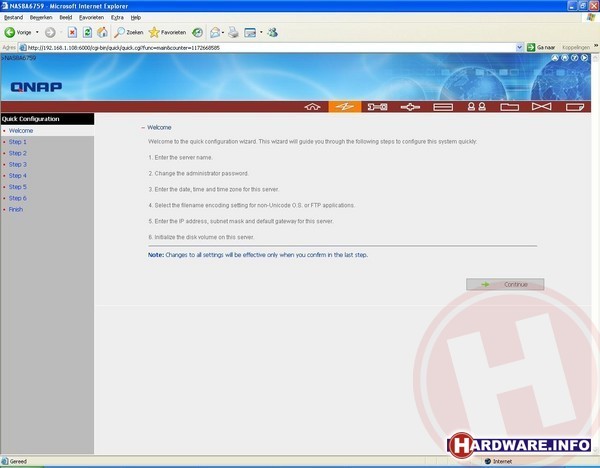Select Welcome in the Quick Configuration sidebar
The image size is (600, 468).
pos(21,131)
